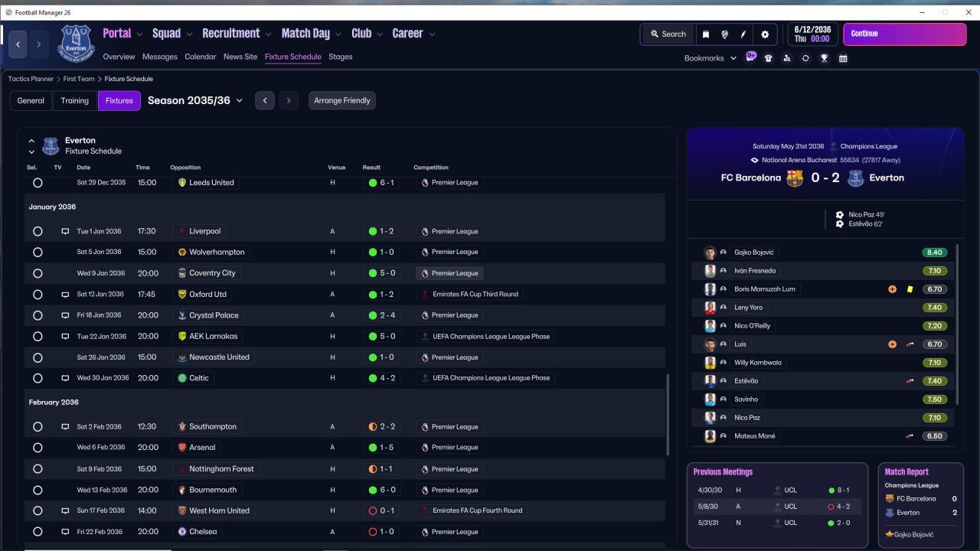980x551 pixels.
Task: Select the Leeds United fixture radio button
Action: coord(38,183)
